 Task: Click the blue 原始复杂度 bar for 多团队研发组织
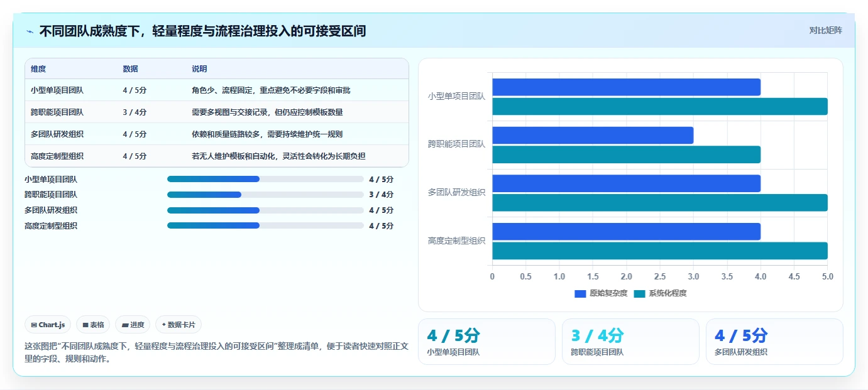click(x=626, y=183)
